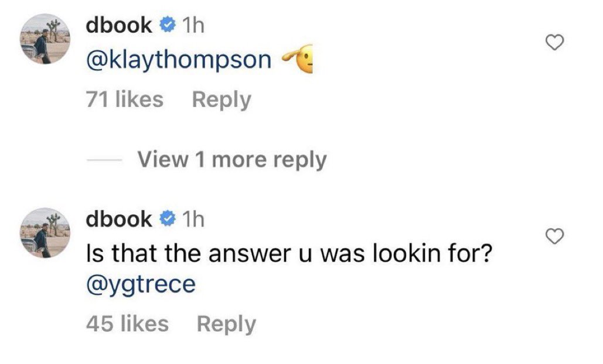The height and width of the screenshot is (364, 603).
Task: View the 71 likes list
Action: pyautogui.click(x=124, y=99)
